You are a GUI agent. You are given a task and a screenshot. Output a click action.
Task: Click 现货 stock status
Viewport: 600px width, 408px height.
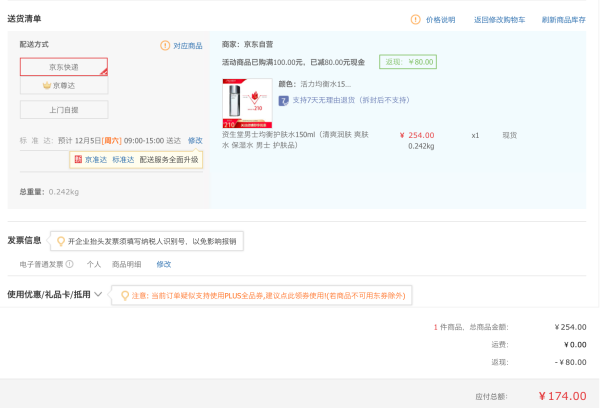(x=510, y=135)
